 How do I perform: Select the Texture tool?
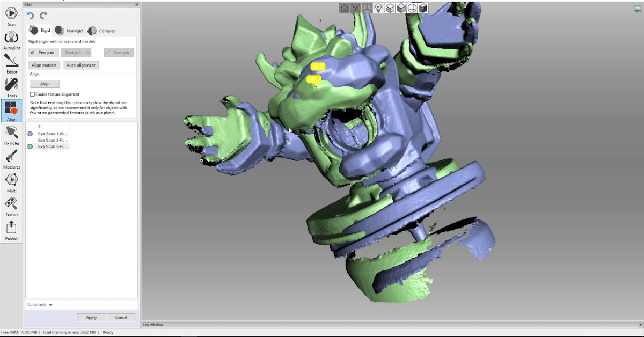(x=11, y=204)
